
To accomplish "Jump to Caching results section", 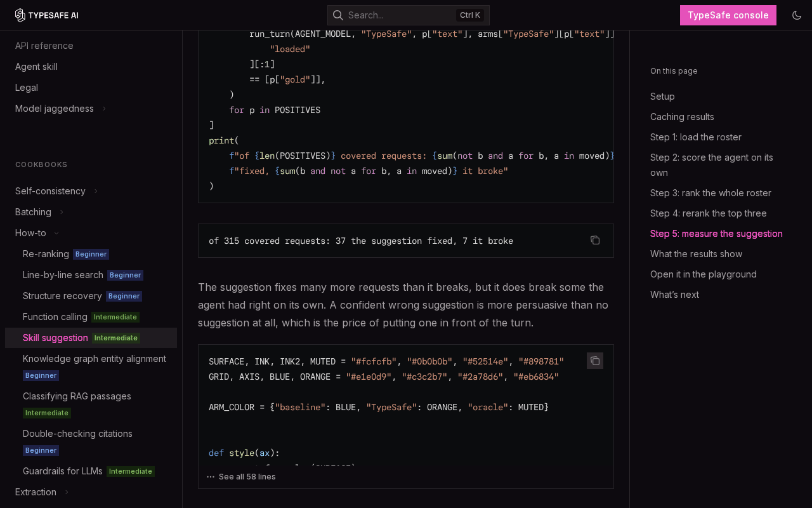I will click(x=682, y=117).
